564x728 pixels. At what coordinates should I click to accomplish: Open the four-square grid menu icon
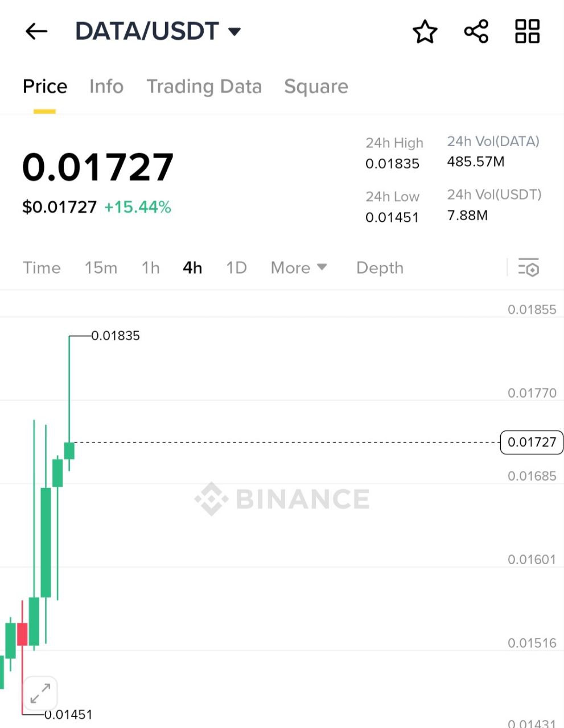click(x=527, y=31)
